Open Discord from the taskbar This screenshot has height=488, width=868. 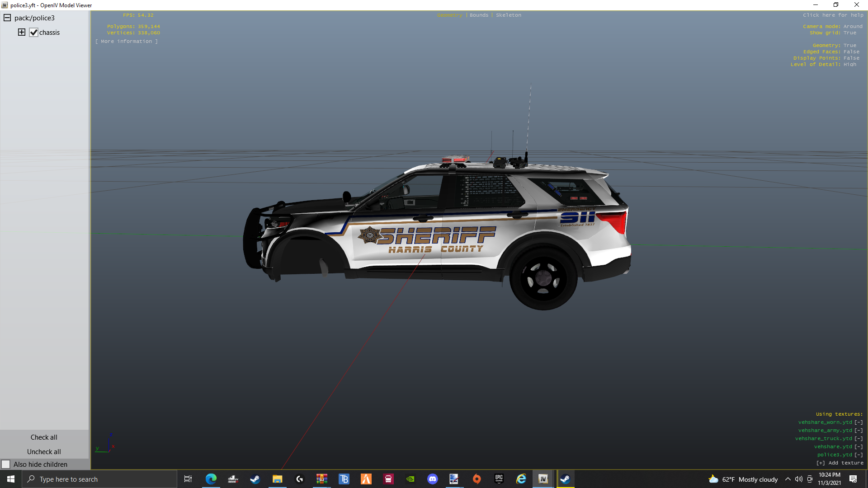tap(433, 479)
